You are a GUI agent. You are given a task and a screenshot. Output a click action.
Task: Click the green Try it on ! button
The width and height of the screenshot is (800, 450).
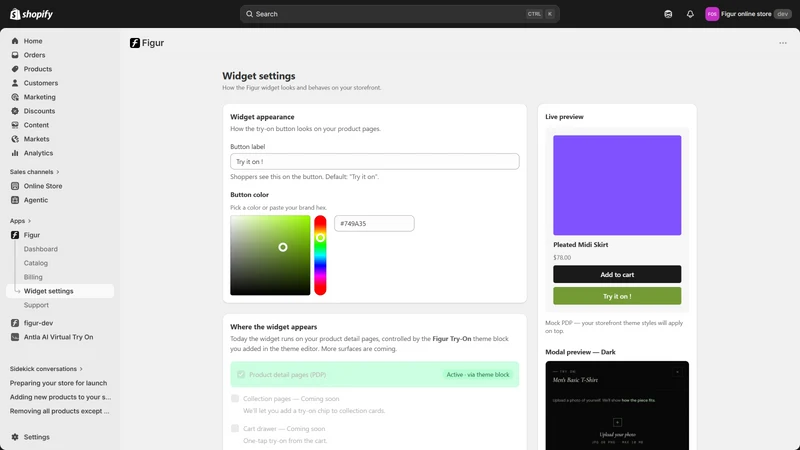coord(617,296)
